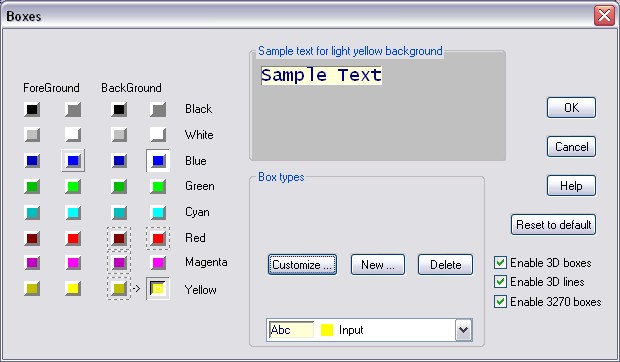Click Reset to default button

(554, 224)
